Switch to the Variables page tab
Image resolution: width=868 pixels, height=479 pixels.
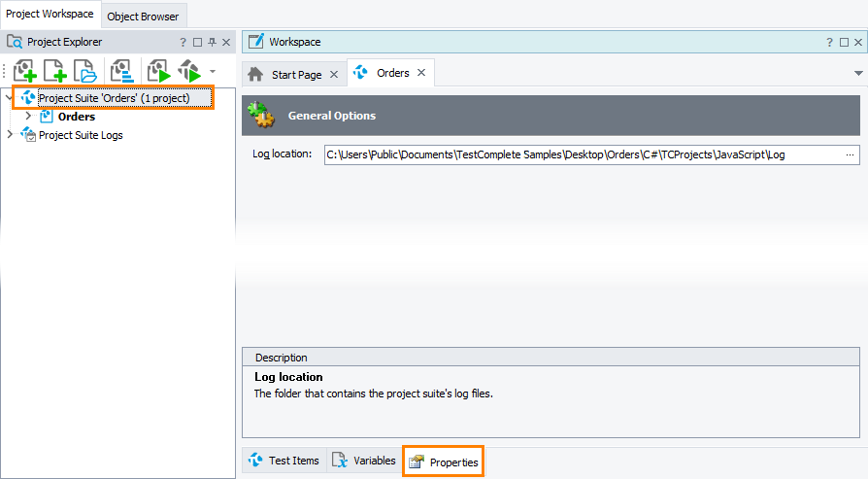pos(364,461)
